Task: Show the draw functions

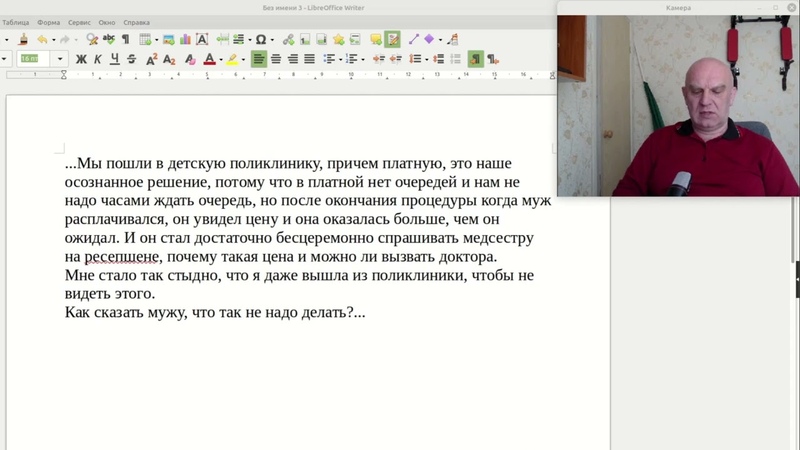Action: tap(453, 39)
